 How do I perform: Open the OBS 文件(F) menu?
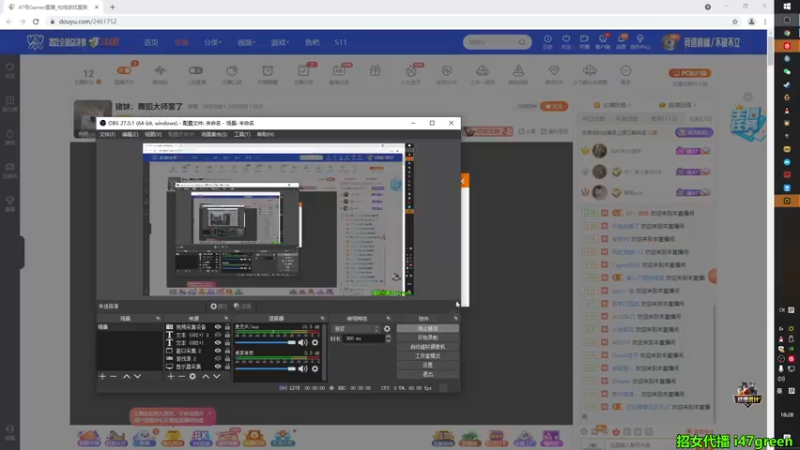tap(107, 135)
